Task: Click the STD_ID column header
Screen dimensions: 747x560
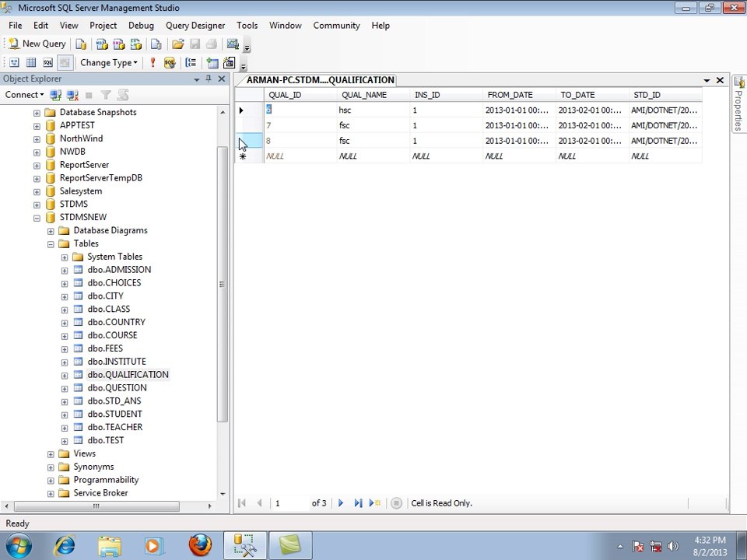Action: (x=665, y=95)
